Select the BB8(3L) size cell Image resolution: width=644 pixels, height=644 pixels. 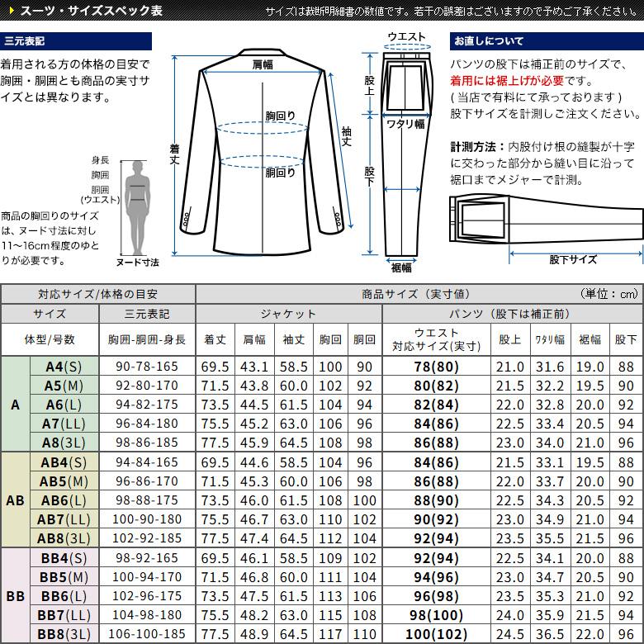(64, 633)
